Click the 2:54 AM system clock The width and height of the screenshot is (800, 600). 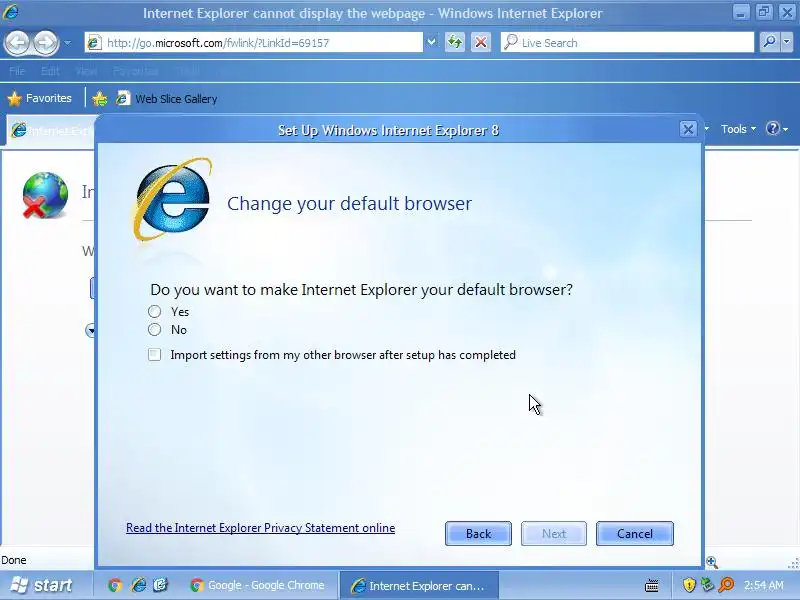(764, 585)
